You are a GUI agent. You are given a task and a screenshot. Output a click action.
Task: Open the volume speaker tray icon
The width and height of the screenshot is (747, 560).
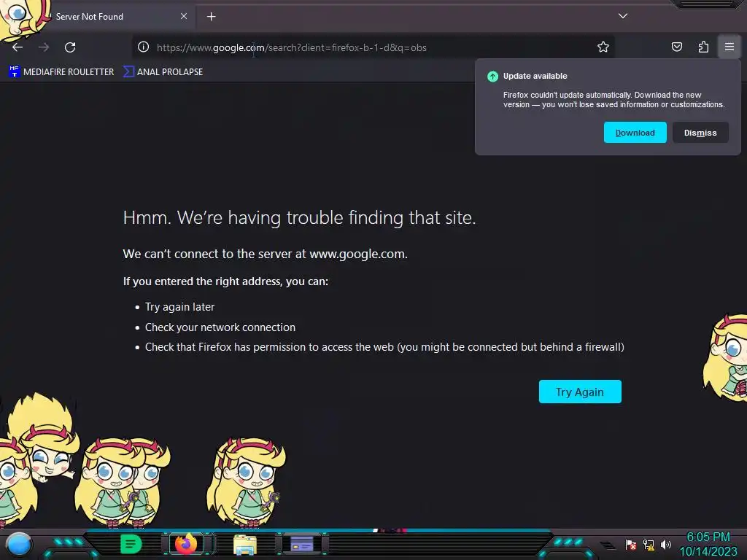[x=665, y=544]
